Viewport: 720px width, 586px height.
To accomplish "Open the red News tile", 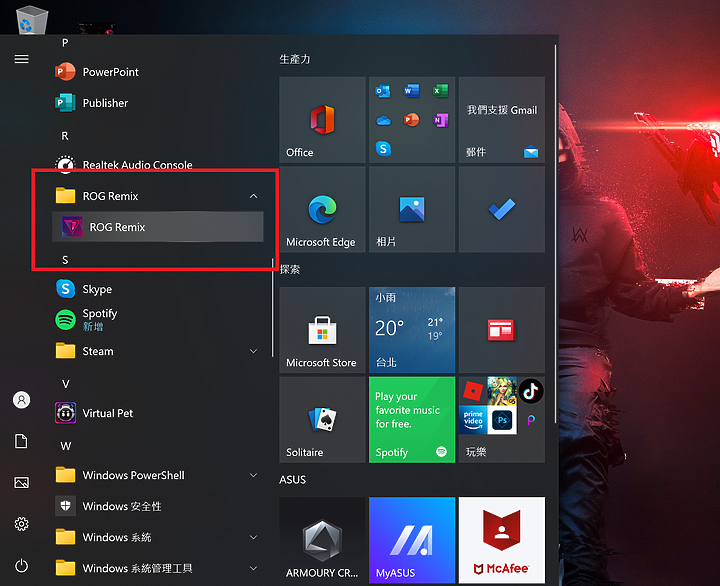I will click(502, 330).
